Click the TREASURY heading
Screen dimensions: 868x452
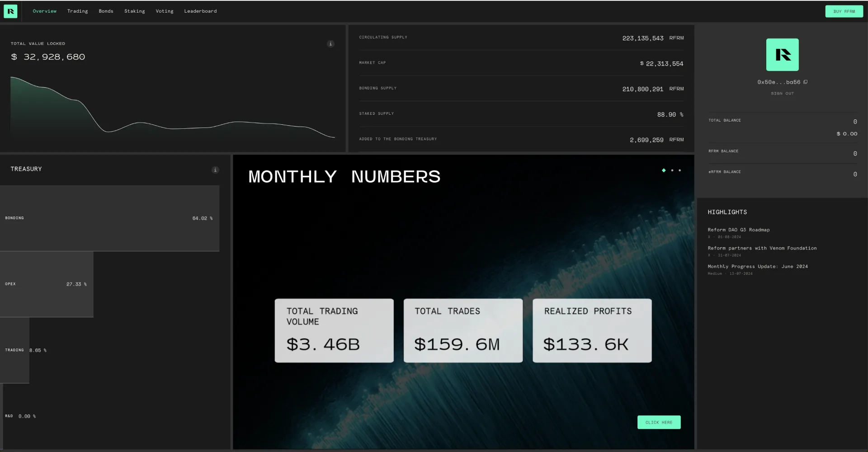(x=26, y=169)
